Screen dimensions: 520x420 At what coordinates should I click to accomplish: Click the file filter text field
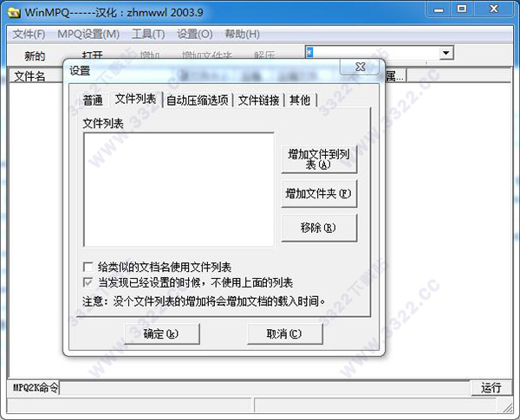pyautogui.click(x=372, y=53)
